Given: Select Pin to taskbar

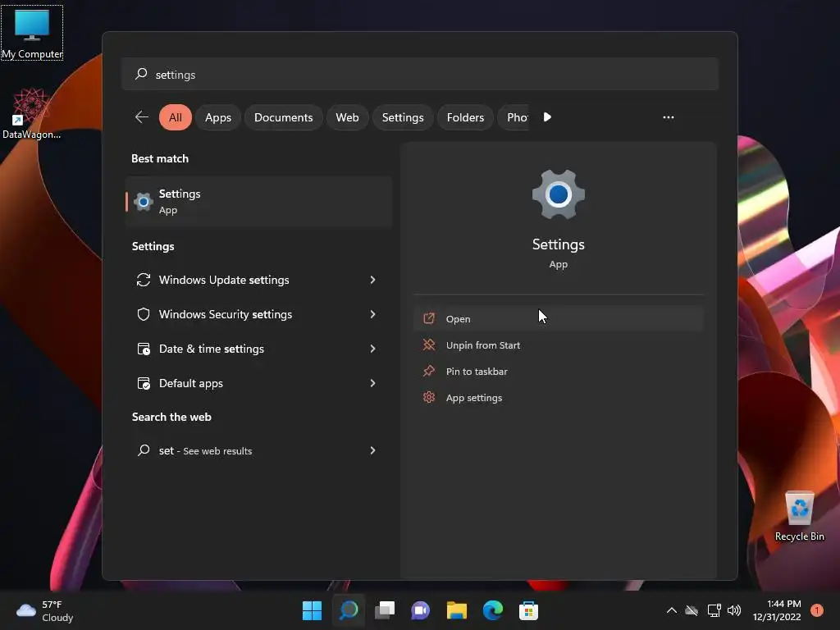Looking at the screenshot, I should pyautogui.click(x=558, y=372).
